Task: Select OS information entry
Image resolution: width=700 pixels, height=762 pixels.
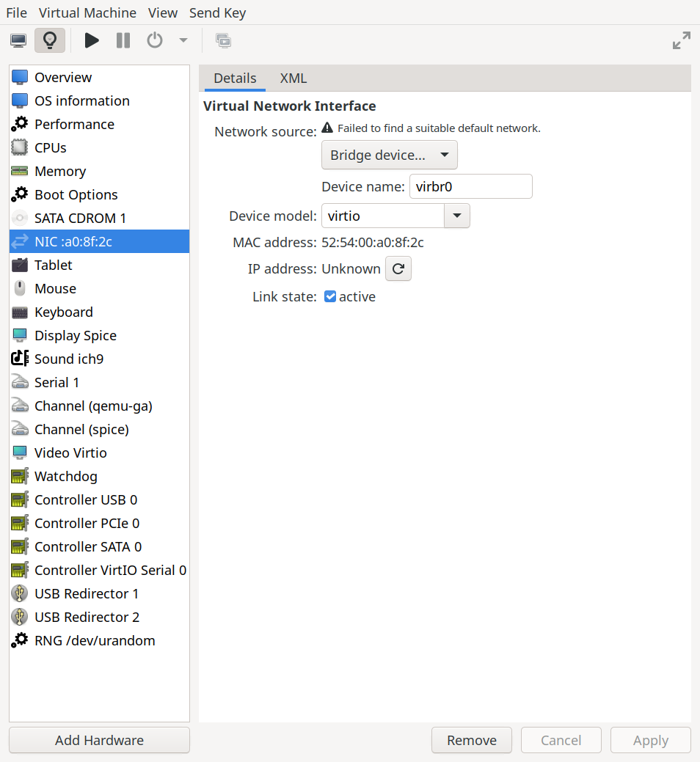Action: (99, 100)
